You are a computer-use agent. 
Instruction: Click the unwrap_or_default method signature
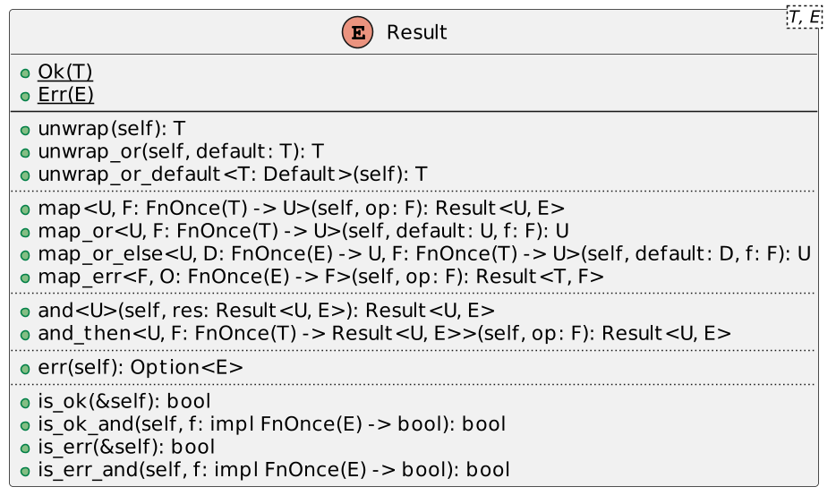pyautogui.click(x=233, y=175)
